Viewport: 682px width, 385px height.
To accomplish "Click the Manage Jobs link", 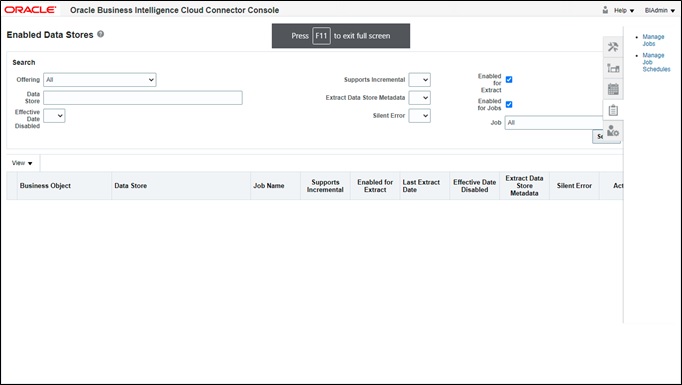I will click(653, 40).
